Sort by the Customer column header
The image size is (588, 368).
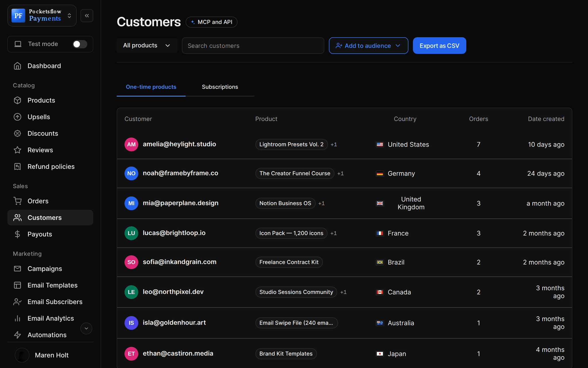[x=138, y=119]
